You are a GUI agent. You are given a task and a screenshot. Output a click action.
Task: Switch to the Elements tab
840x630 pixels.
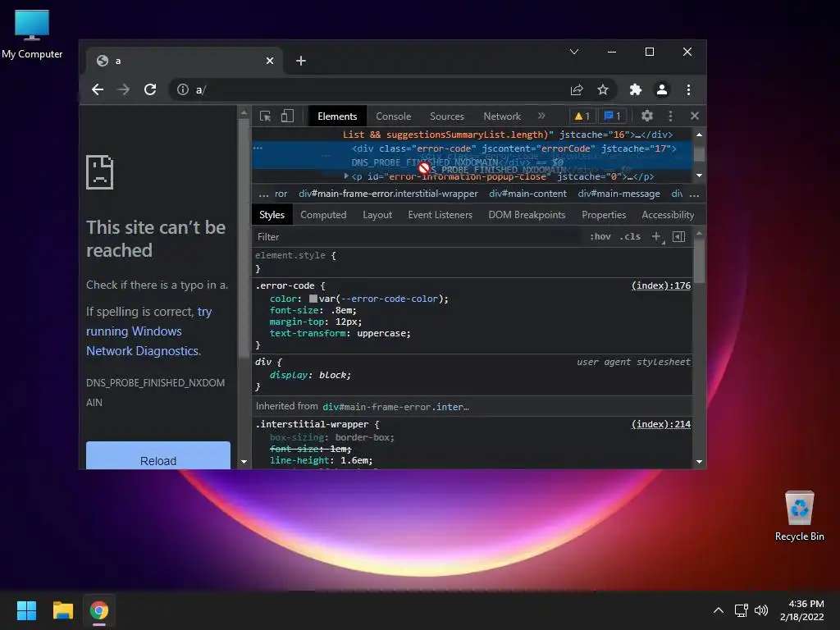(337, 116)
